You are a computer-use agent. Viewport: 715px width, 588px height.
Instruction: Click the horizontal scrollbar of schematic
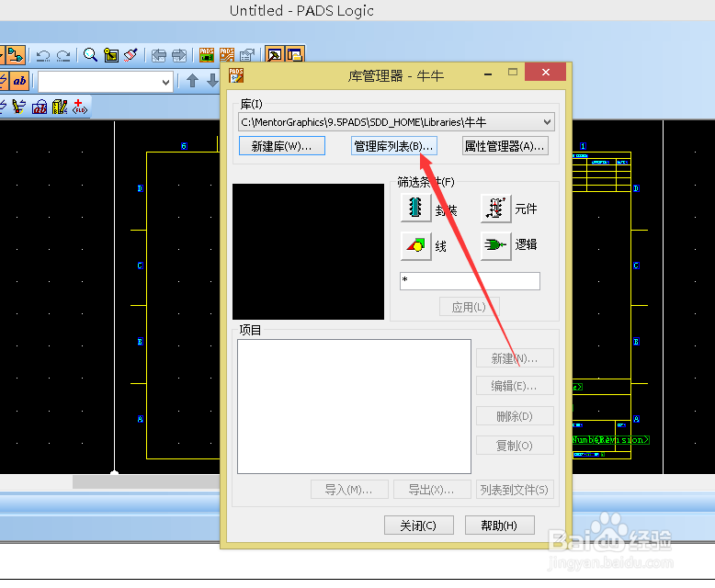coord(146,481)
